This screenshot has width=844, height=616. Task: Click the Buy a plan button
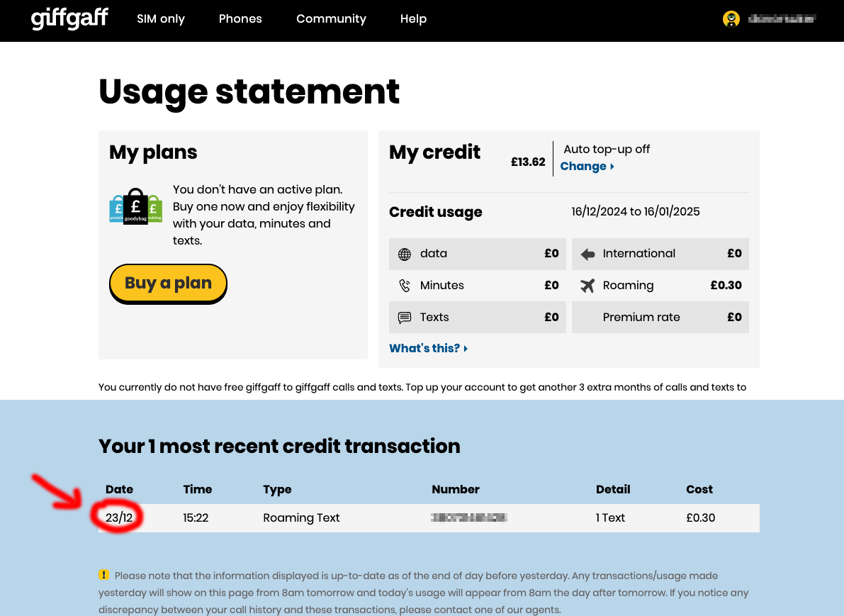[x=168, y=284]
